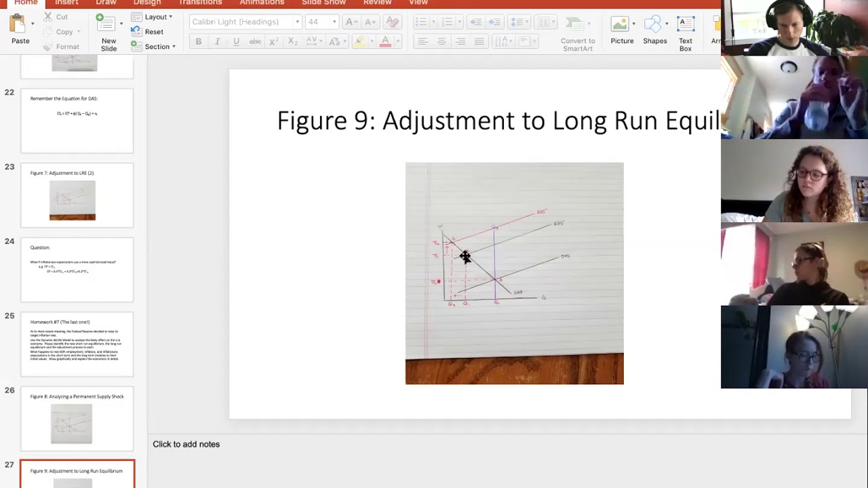
Task: Open the Picture dropdown arrow
Action: pos(634,24)
